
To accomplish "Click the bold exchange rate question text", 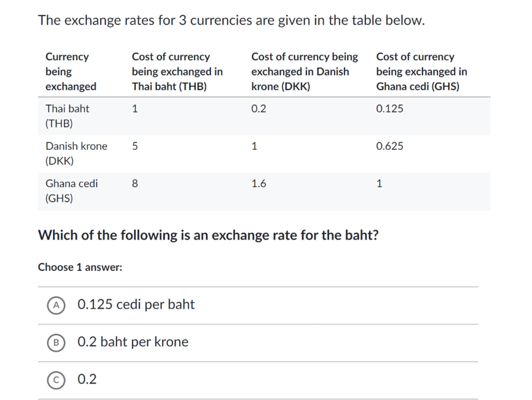I will 208,235.
